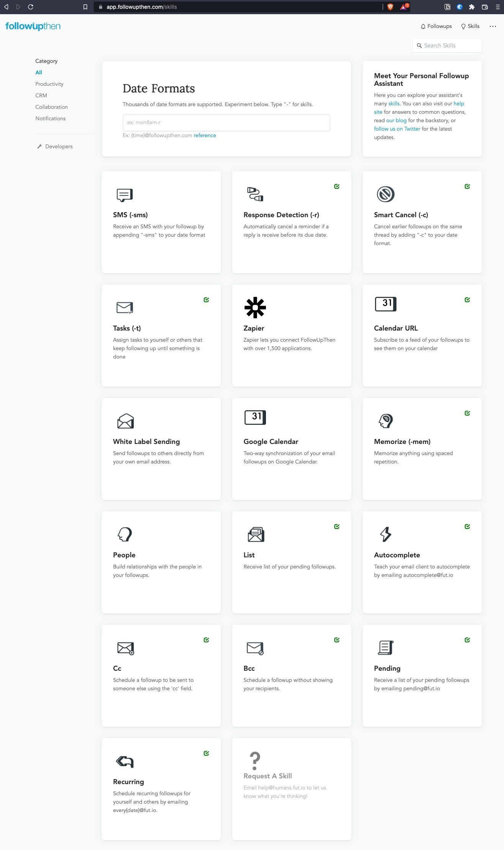Click the Zapier asterisk logo
The width and height of the screenshot is (504, 850).
[255, 308]
